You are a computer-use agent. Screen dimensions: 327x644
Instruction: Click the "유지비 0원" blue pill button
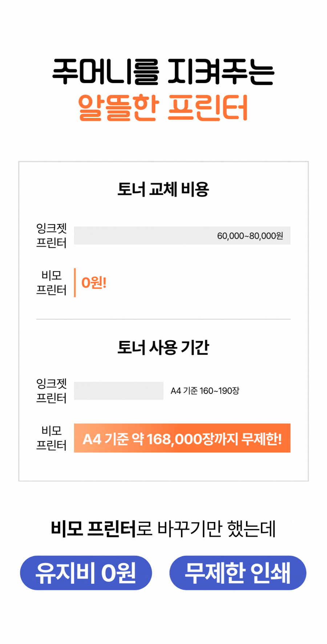coord(86,573)
